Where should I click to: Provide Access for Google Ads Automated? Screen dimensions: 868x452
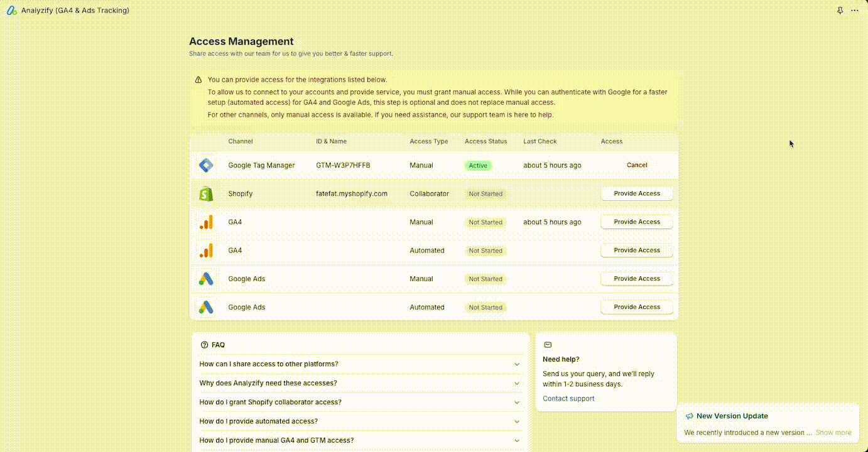tap(637, 307)
